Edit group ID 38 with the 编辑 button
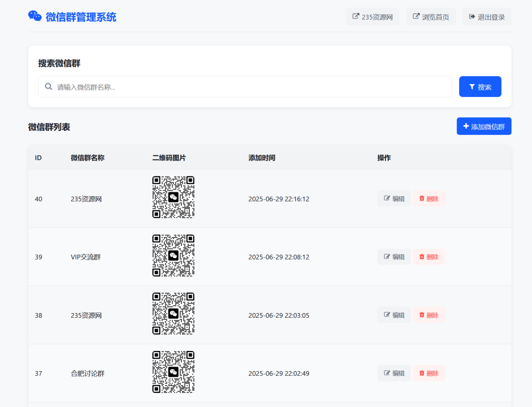Viewport: 532px width, 407px height. tap(393, 315)
